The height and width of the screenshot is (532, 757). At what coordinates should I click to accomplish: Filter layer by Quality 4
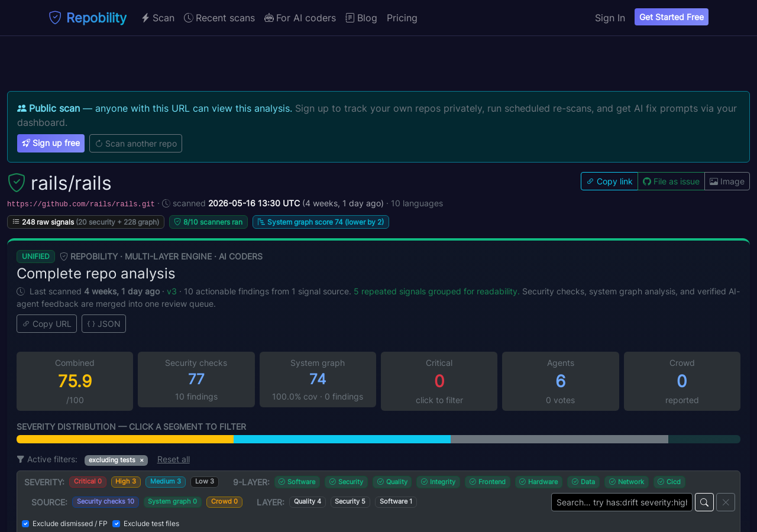(x=308, y=502)
